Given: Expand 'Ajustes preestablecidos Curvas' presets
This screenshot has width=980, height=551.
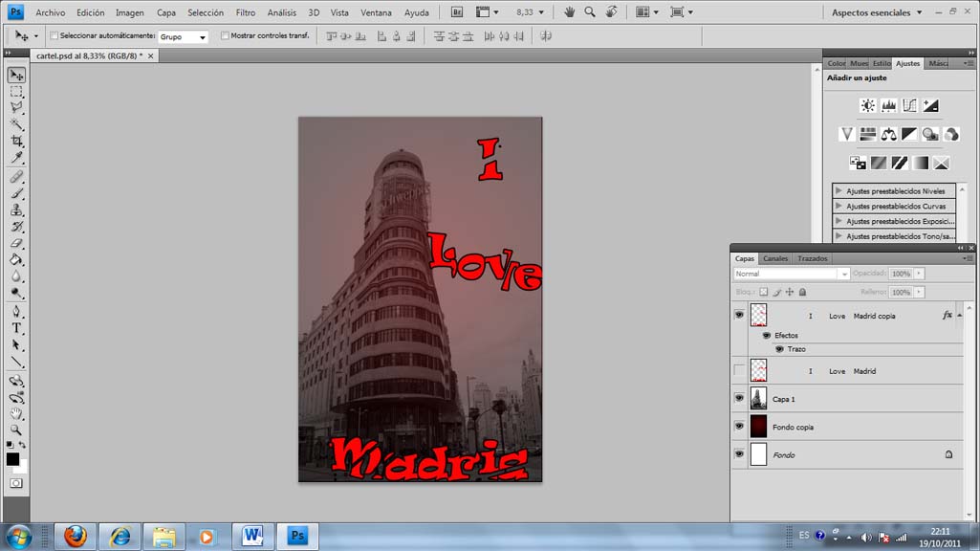Looking at the screenshot, I should coord(839,206).
